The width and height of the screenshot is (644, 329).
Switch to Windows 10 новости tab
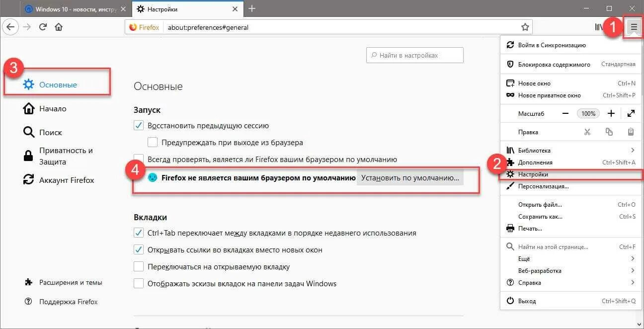click(x=76, y=9)
